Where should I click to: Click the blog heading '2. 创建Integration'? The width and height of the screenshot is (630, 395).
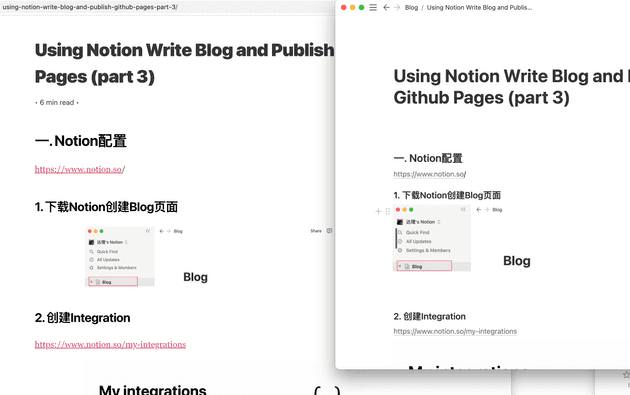pos(82,318)
